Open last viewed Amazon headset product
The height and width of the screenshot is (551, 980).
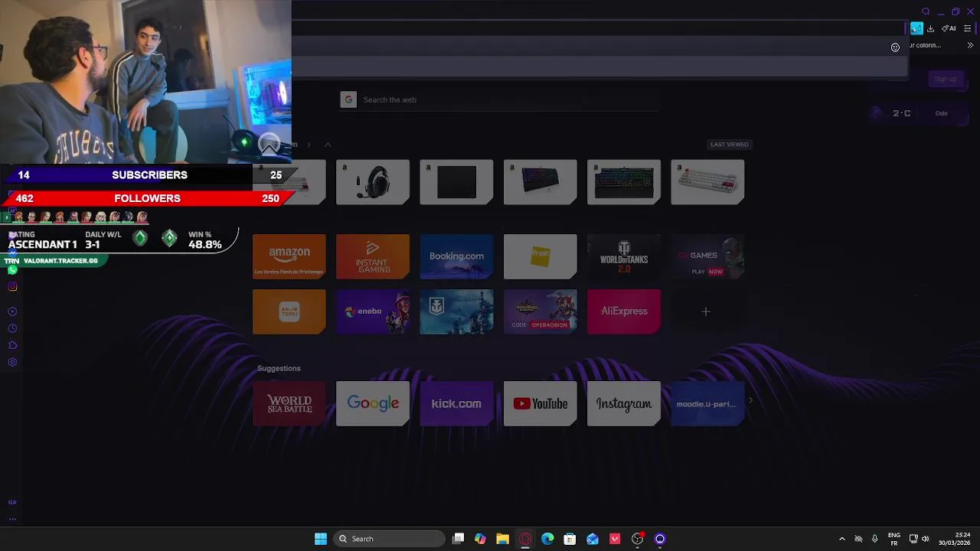[373, 182]
